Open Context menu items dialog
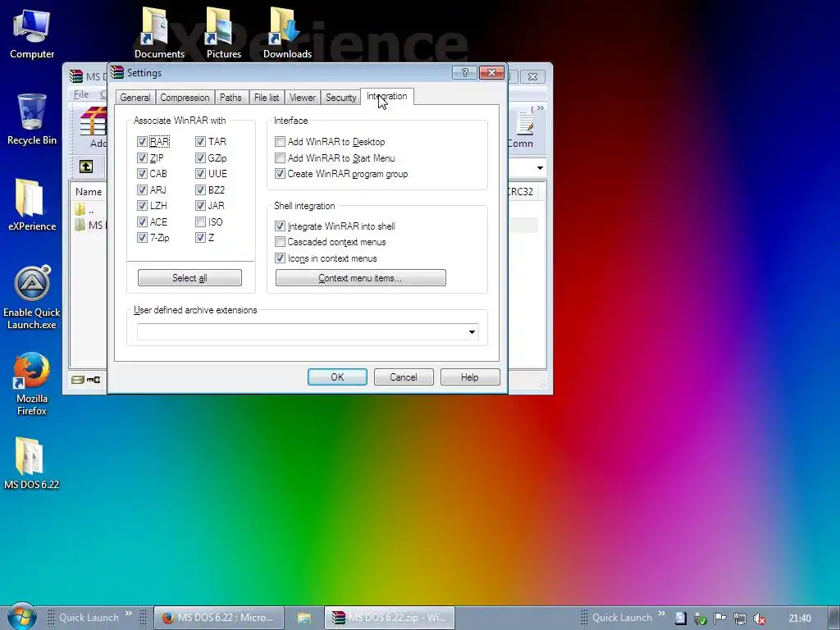This screenshot has height=630, width=840. coord(361,278)
